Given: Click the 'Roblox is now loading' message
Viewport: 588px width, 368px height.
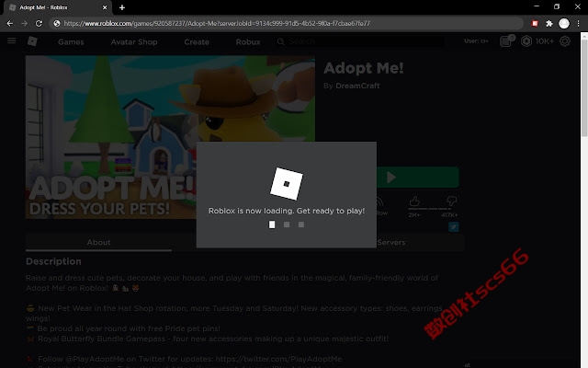Looking at the screenshot, I should (x=287, y=211).
